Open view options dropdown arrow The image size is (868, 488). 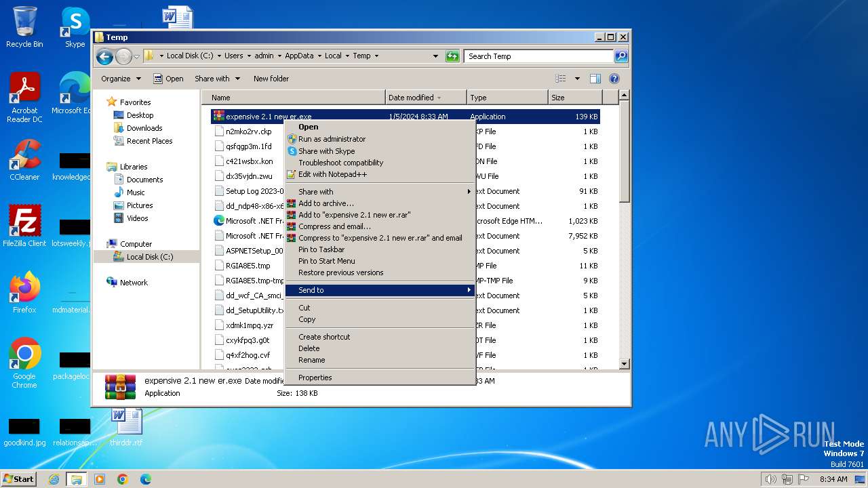[577, 79]
